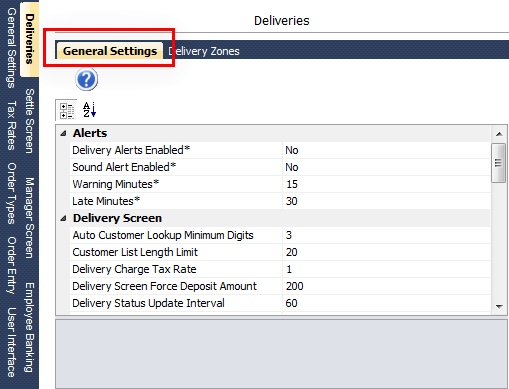
Task: Edit the Delivery Alerts Enabled value No
Action: pos(387,150)
